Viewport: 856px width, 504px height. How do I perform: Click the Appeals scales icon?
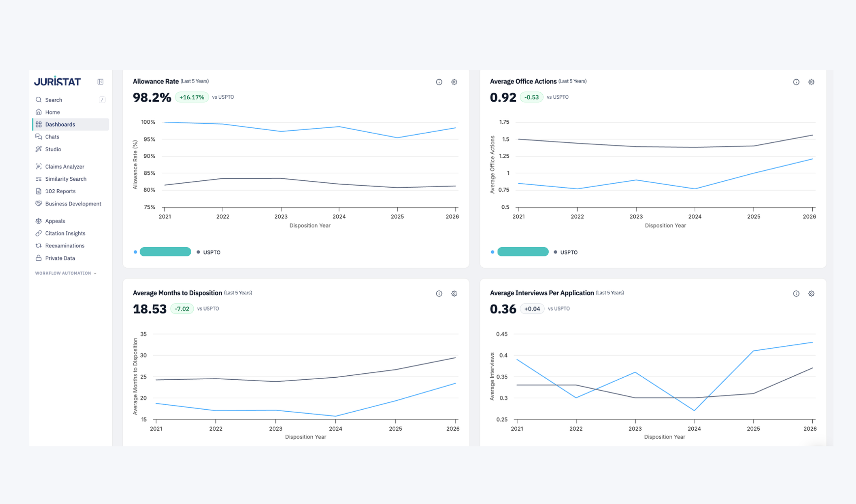(38, 221)
